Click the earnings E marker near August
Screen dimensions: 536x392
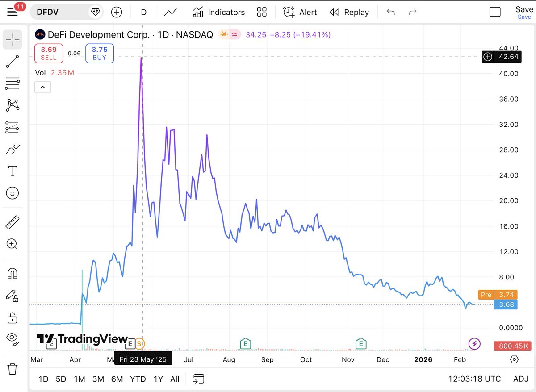[245, 343]
